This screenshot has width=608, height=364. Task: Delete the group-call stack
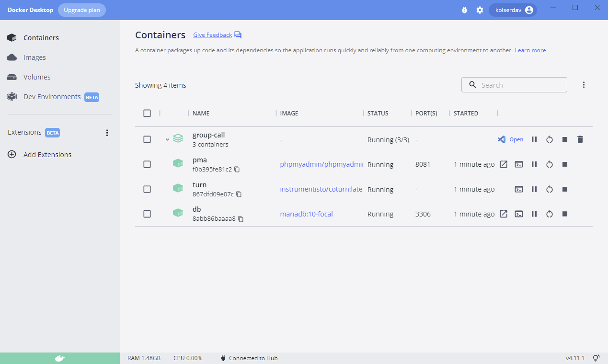[580, 139]
